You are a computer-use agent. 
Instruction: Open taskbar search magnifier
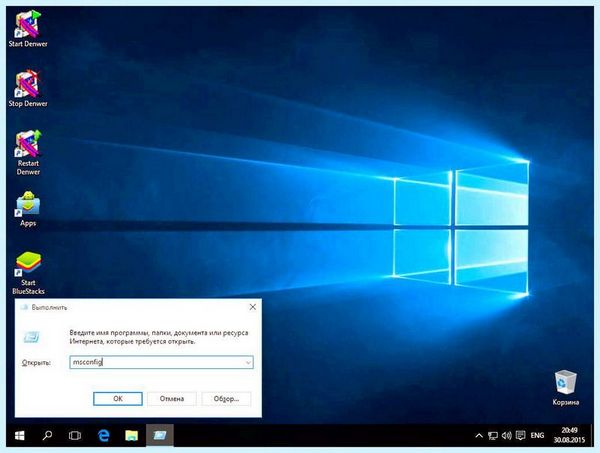47,435
